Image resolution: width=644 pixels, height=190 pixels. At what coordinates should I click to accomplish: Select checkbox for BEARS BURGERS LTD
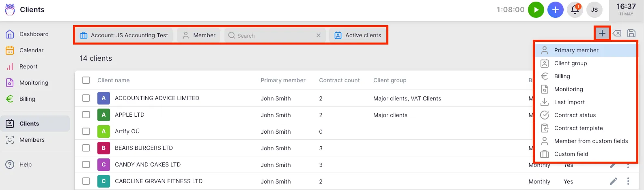click(x=86, y=148)
